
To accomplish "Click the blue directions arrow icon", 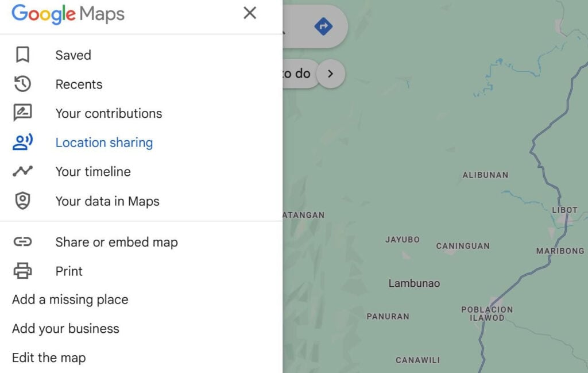I will (x=323, y=26).
